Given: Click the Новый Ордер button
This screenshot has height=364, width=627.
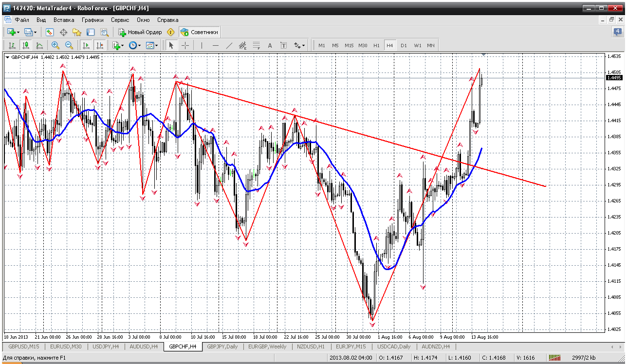Looking at the screenshot, I should (140, 32).
